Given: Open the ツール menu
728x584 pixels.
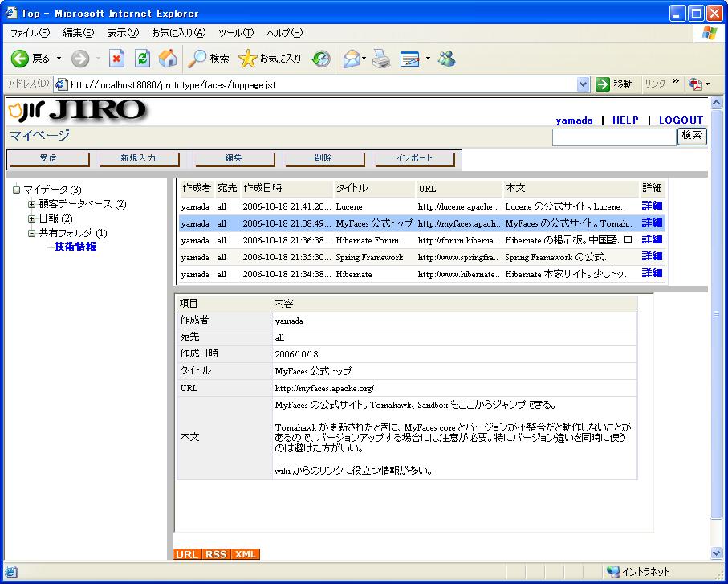Looking at the screenshot, I should click(235, 33).
